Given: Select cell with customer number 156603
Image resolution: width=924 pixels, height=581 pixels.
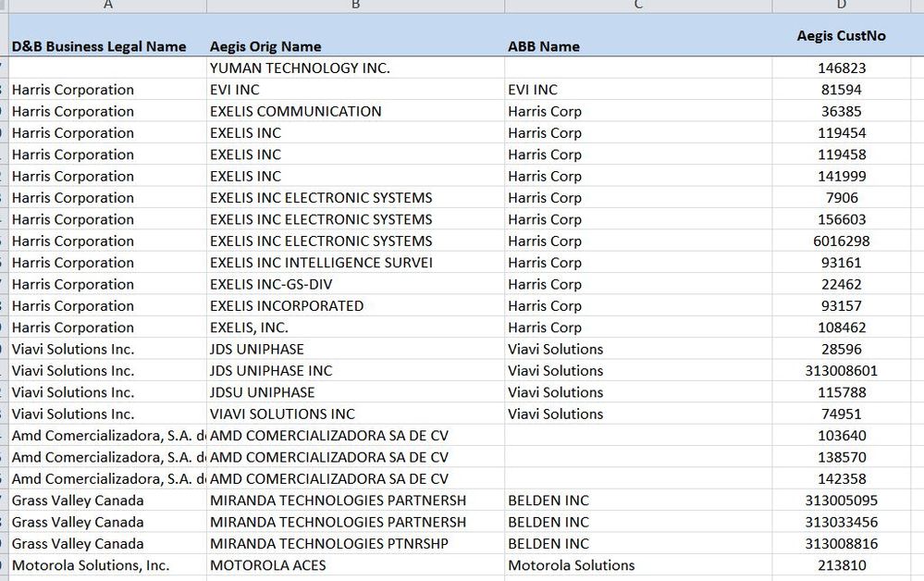Looking at the screenshot, I should tap(841, 219).
